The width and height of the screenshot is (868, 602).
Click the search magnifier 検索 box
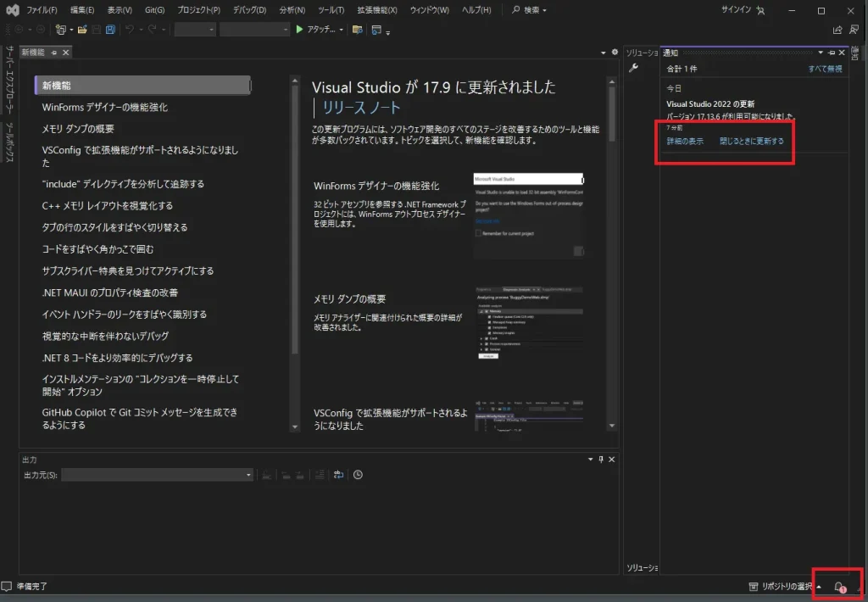[529, 10]
